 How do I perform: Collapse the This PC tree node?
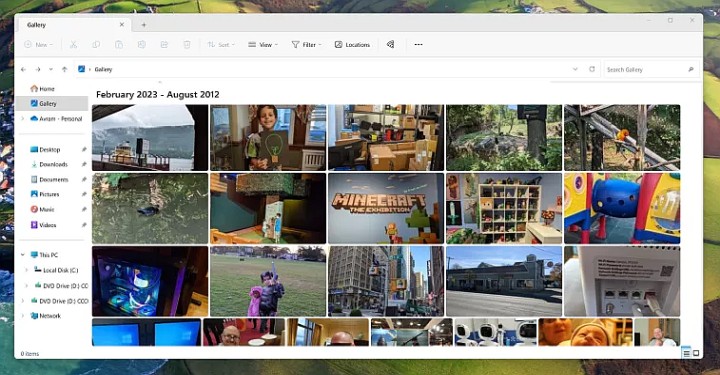(22, 255)
